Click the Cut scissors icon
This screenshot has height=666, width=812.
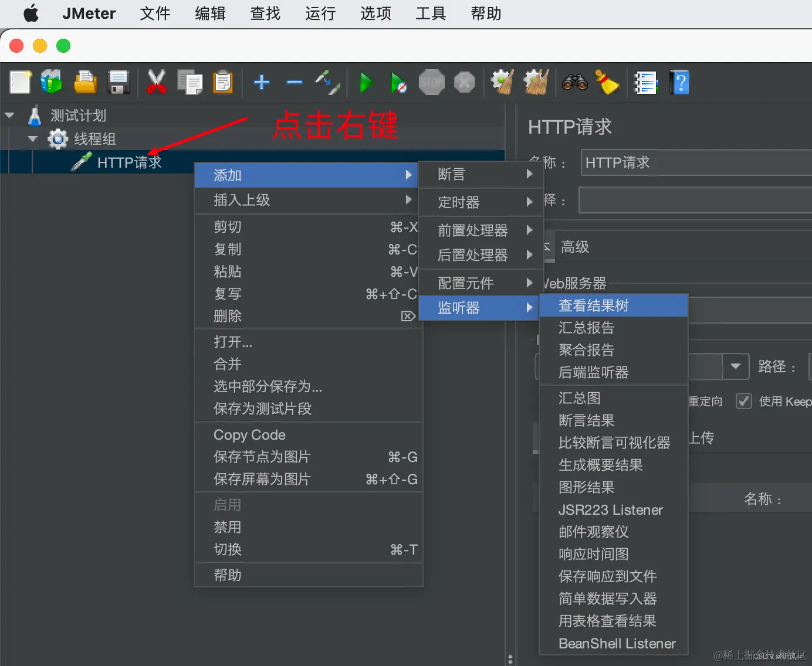click(x=156, y=82)
